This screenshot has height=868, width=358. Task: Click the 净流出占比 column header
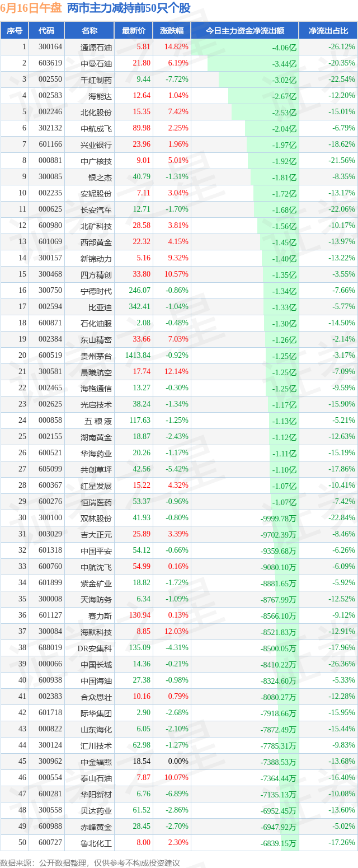[x=328, y=31]
